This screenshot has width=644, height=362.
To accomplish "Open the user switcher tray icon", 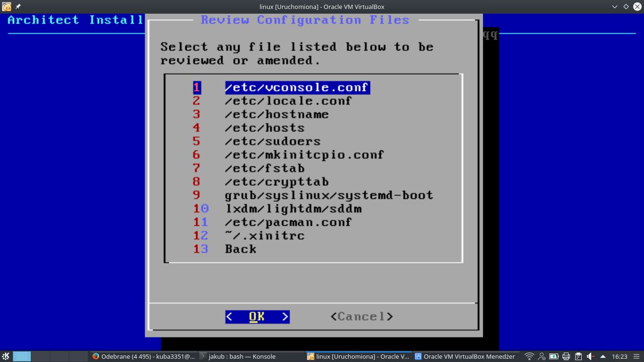I will [x=542, y=356].
